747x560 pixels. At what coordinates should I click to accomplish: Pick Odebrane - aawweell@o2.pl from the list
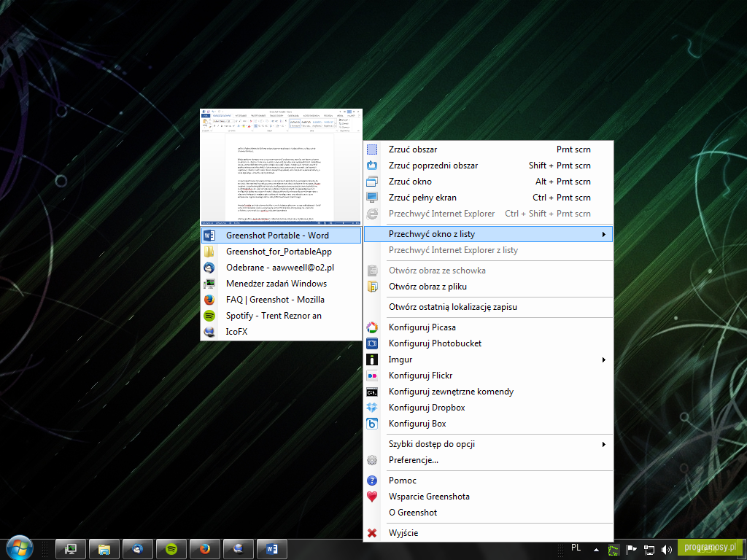click(281, 268)
